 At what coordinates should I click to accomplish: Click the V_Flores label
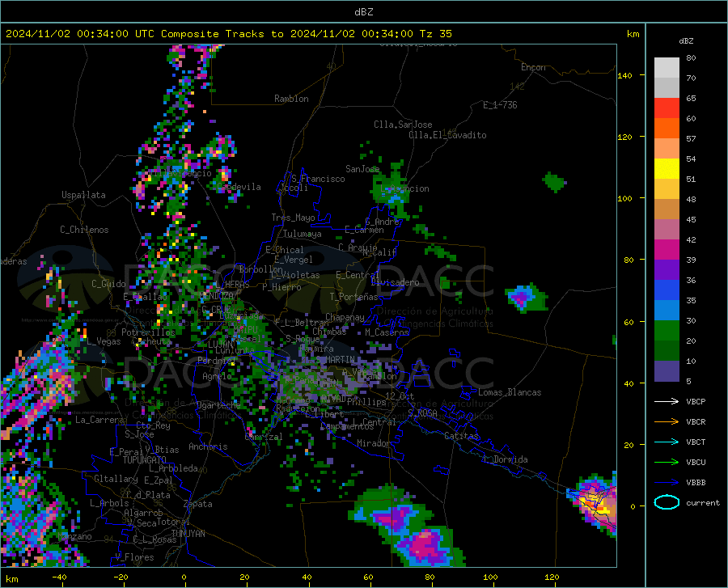[x=134, y=557]
